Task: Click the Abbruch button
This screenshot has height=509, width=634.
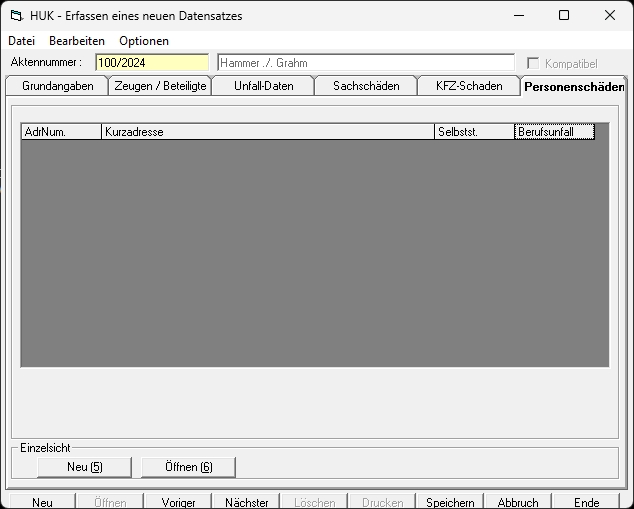Action: 518,502
